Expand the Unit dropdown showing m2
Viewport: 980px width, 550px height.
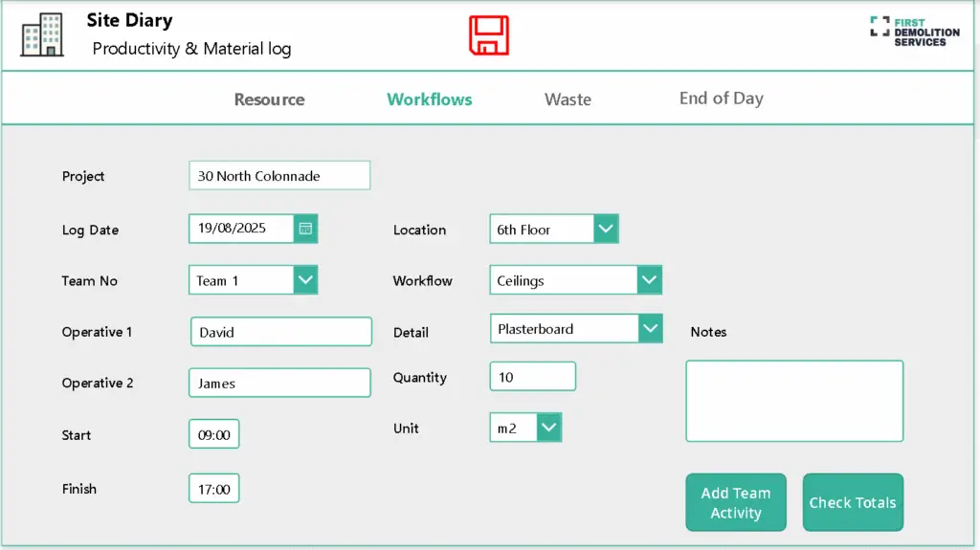coord(548,429)
